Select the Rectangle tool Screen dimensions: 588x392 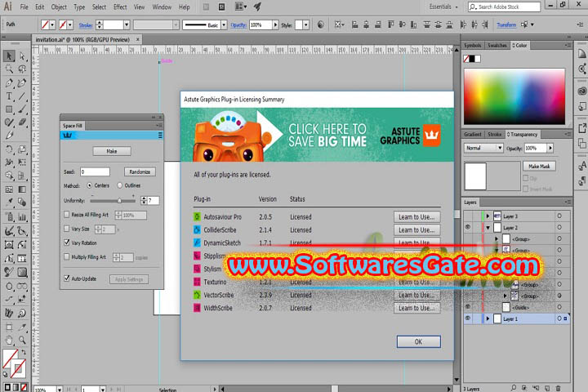[9, 109]
